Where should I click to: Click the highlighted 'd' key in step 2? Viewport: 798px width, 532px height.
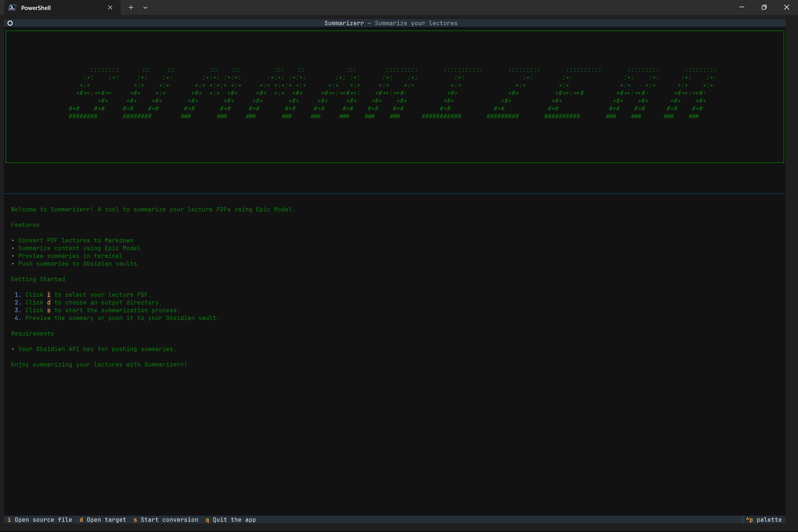49,302
